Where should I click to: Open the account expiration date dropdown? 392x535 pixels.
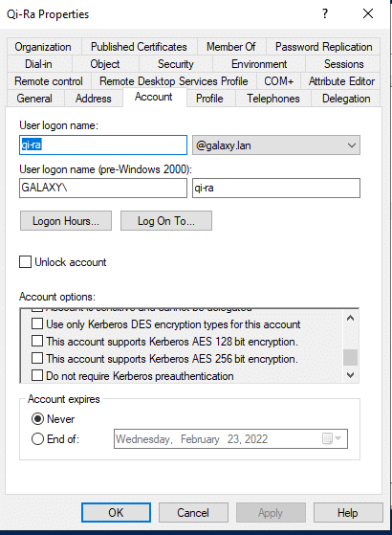coord(338,438)
